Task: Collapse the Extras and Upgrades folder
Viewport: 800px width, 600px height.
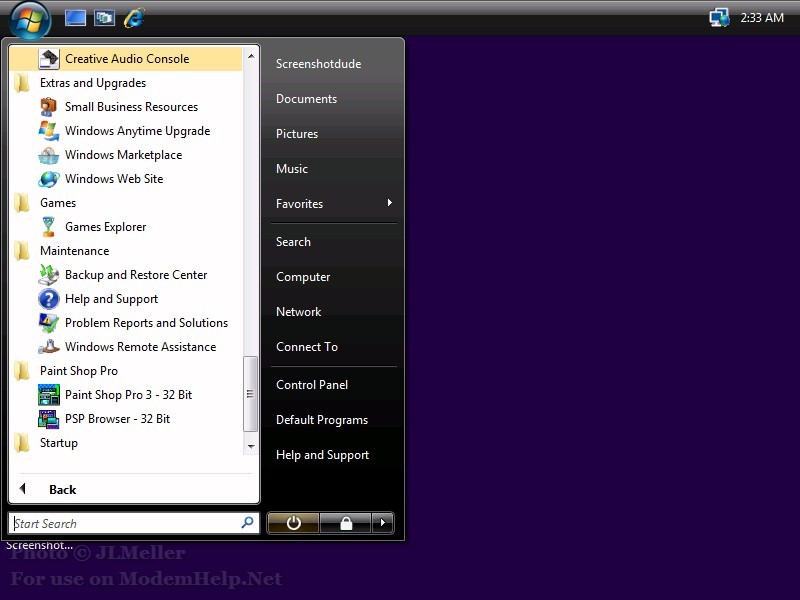Action: 80,83
